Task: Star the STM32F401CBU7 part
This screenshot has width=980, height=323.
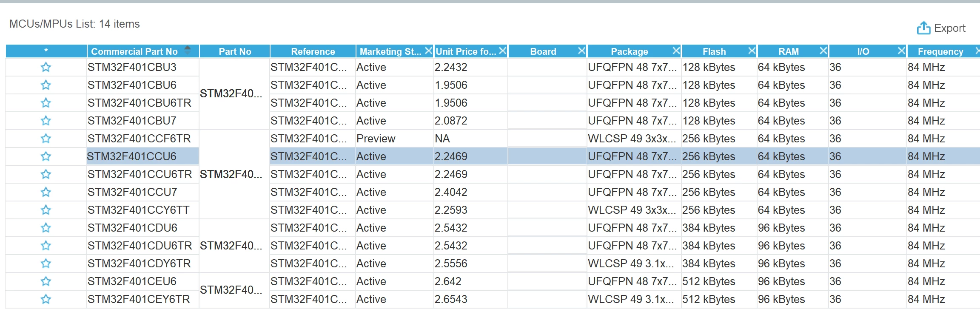Action: [46, 121]
